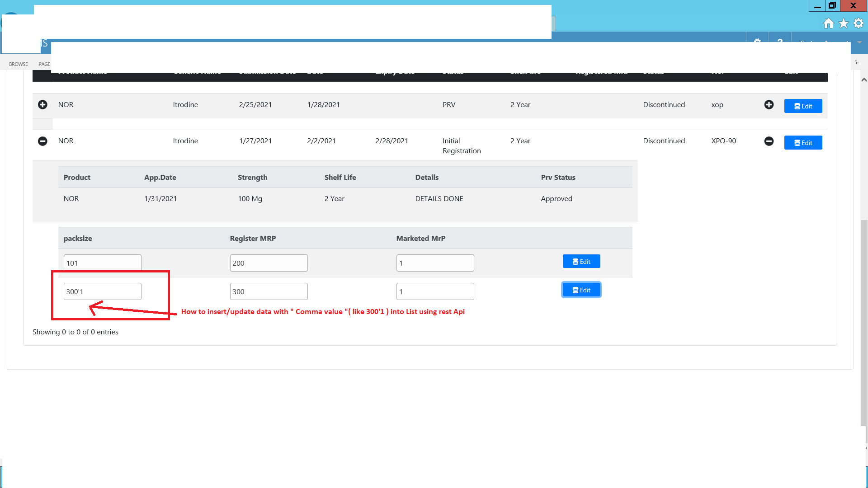Open the Help question mark icon

pos(780,43)
